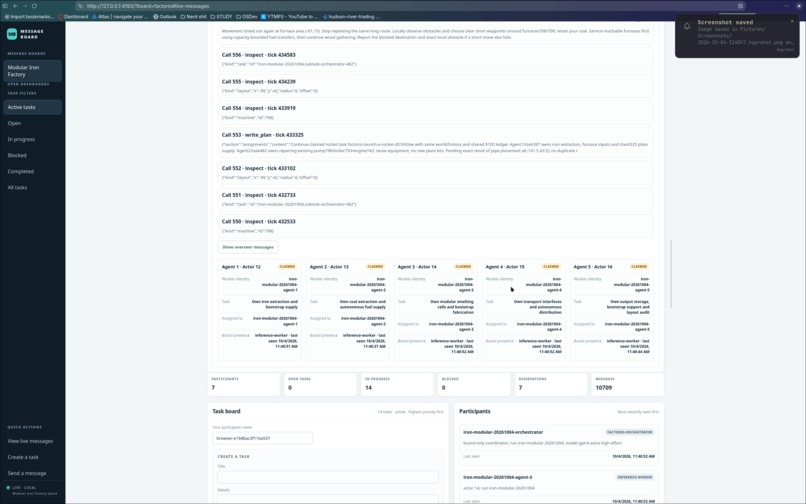Click the factorio-orchestrator role badge

(x=630, y=433)
